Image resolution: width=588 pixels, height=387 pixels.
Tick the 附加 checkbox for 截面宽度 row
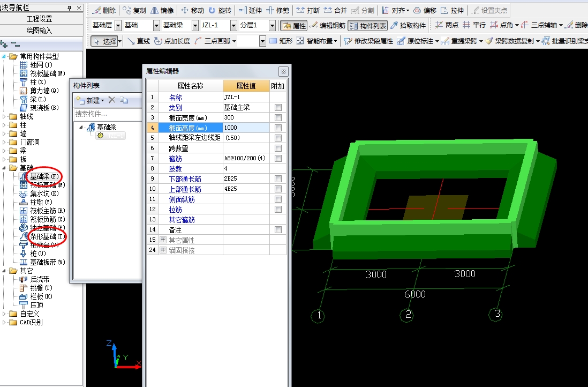pos(278,117)
